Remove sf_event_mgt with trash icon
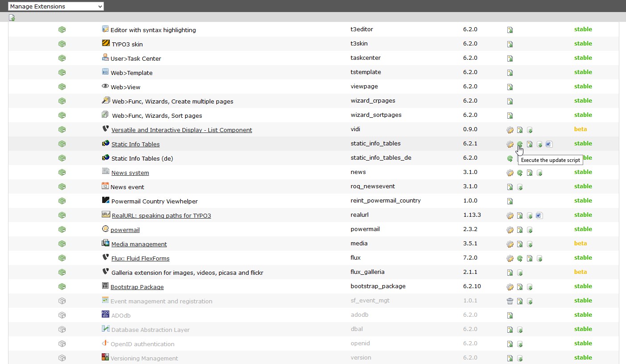Screen dimensions: 626x364 click(x=510, y=302)
